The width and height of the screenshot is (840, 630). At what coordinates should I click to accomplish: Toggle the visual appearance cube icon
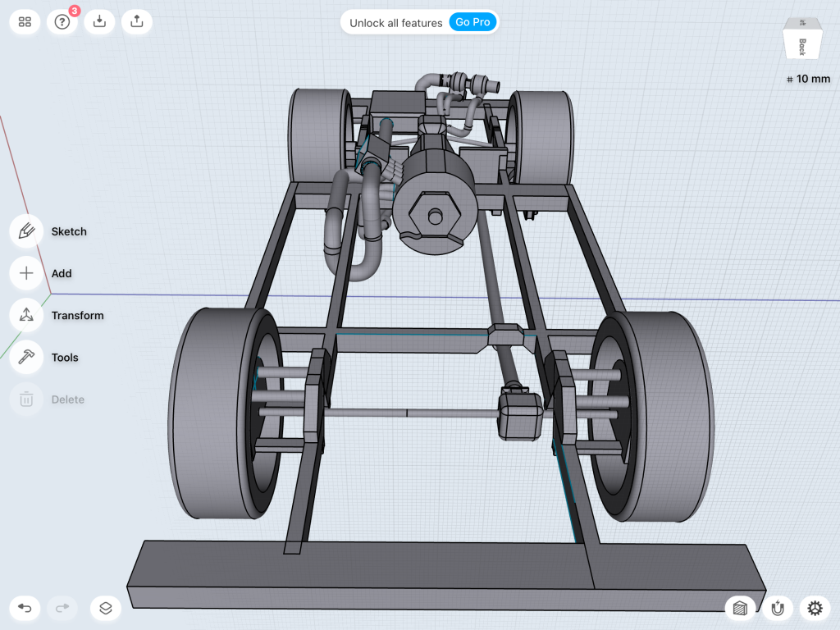click(740, 608)
